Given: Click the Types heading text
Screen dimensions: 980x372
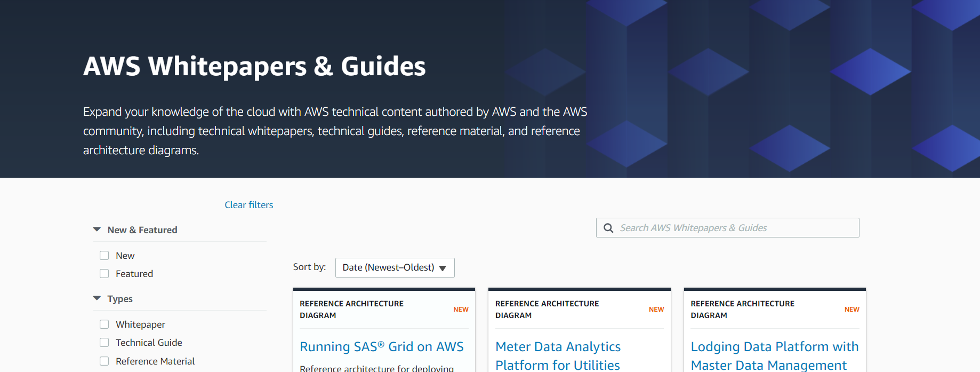Looking at the screenshot, I should 120,299.
